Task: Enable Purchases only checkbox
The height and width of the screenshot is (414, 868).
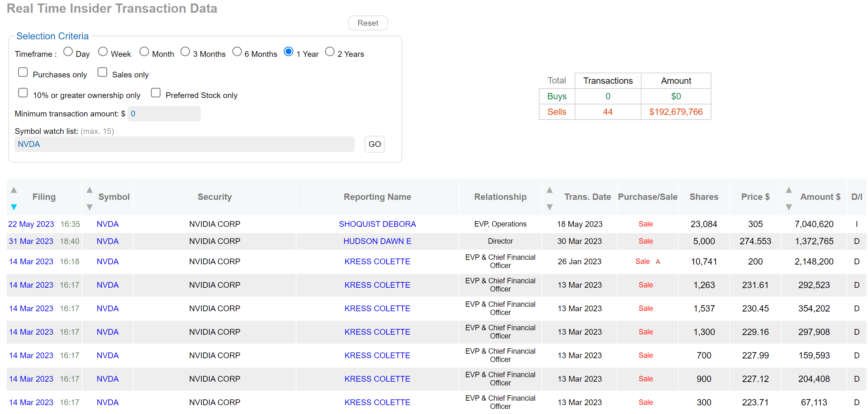Action: point(23,72)
